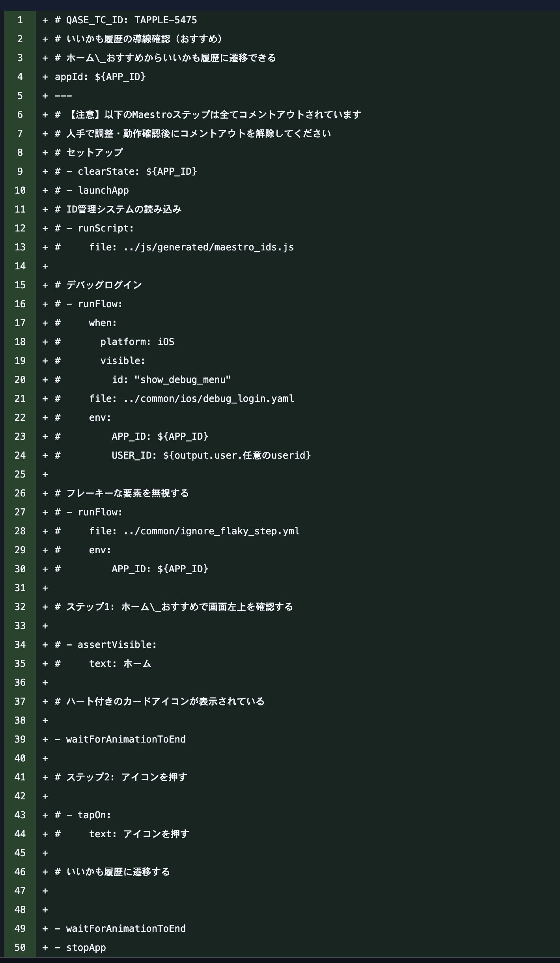Screen dimensions: 560x963
Task: Click the appId: ${APP_ID} line
Action: click(100, 77)
